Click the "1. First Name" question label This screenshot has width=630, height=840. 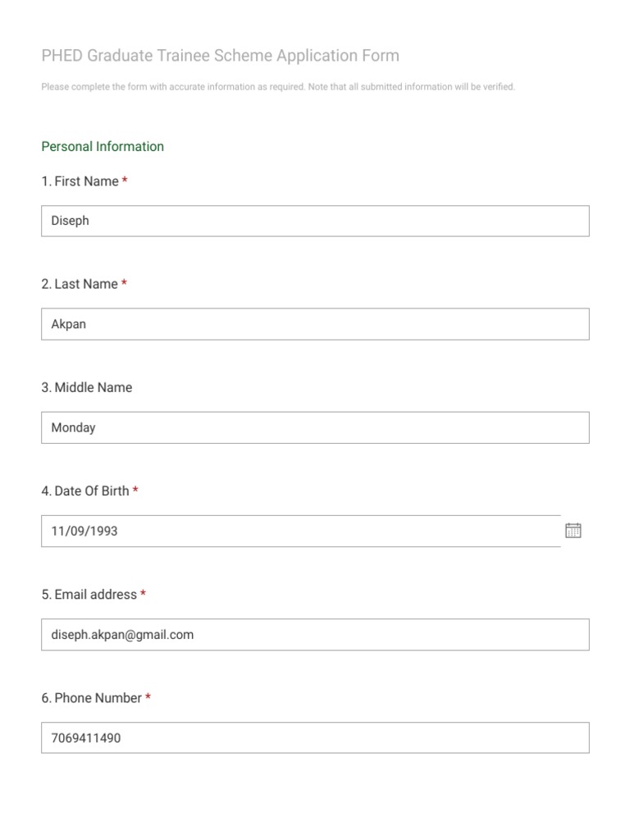[80, 181]
